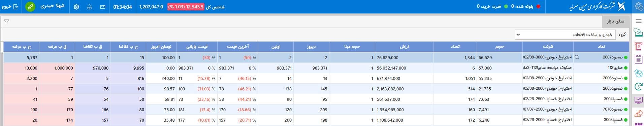Click the (46.21) % last price cell
The height and width of the screenshot is (126, 644).
238,89
